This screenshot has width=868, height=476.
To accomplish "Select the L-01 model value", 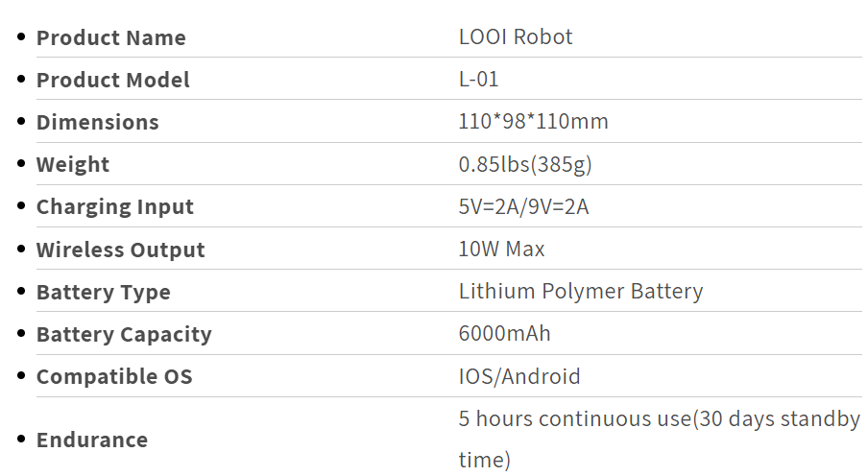I will pos(478,79).
